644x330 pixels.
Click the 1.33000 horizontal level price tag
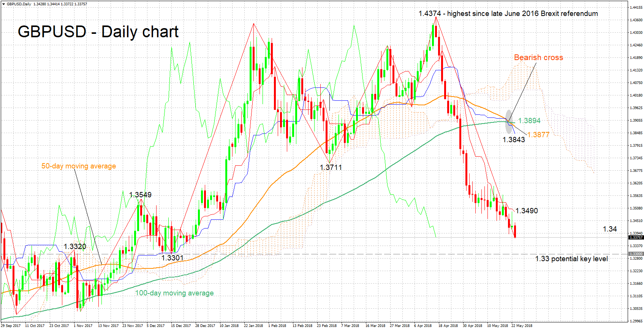pos(636,254)
